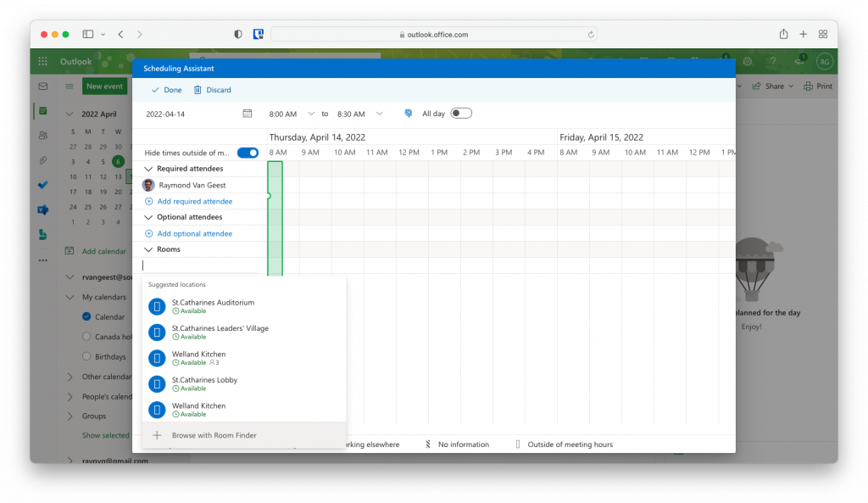This screenshot has width=868, height=503.
Task: Open People icon in left sidebar
Action: [42, 136]
